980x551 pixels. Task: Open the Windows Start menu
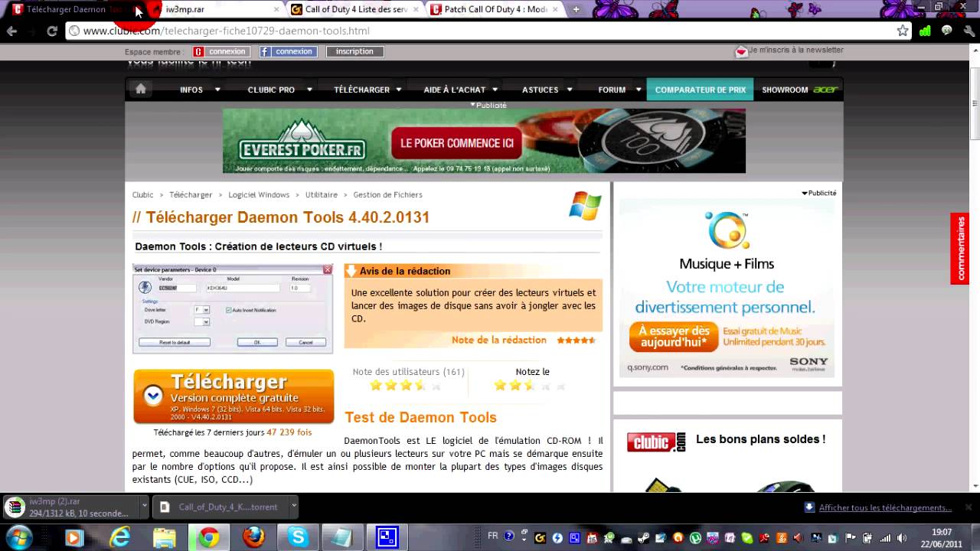18,537
